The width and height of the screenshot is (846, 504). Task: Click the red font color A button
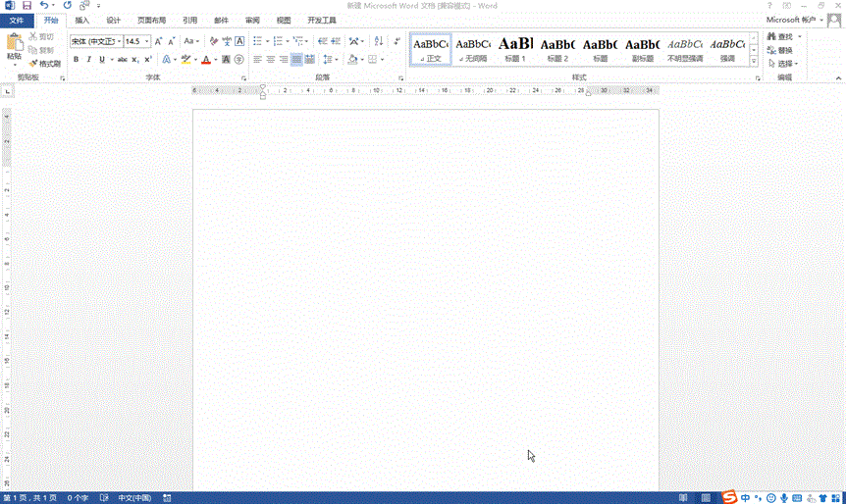tap(205, 60)
